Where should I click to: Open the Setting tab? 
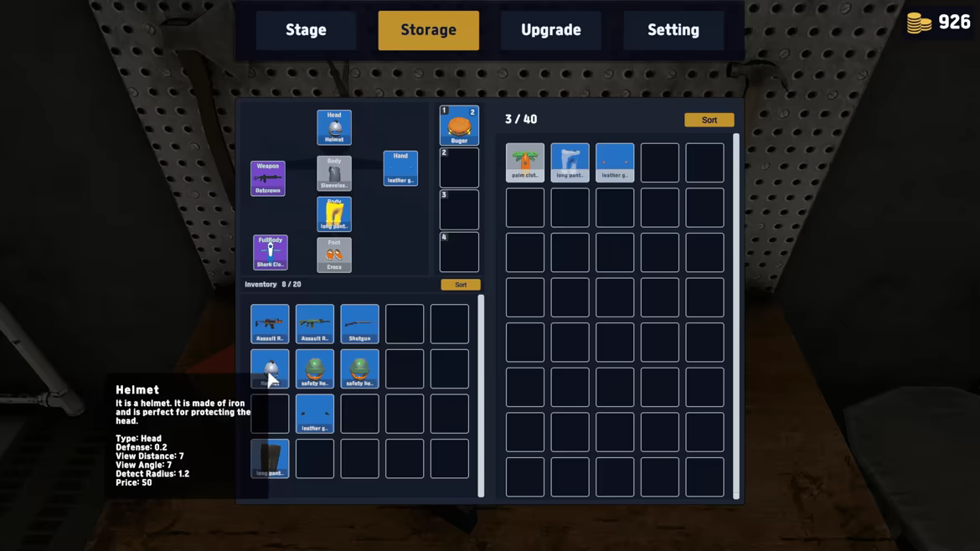click(673, 30)
